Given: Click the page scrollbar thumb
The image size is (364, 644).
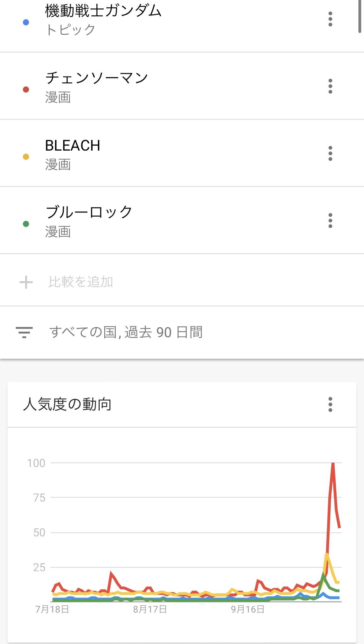Looking at the screenshot, I should coord(360,16).
